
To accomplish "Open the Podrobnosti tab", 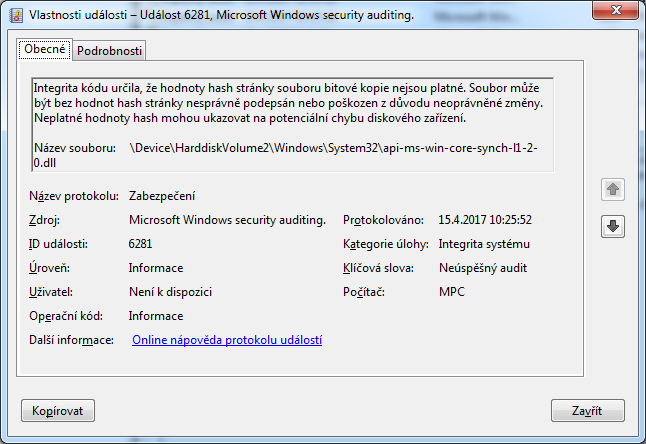I will coord(109,50).
